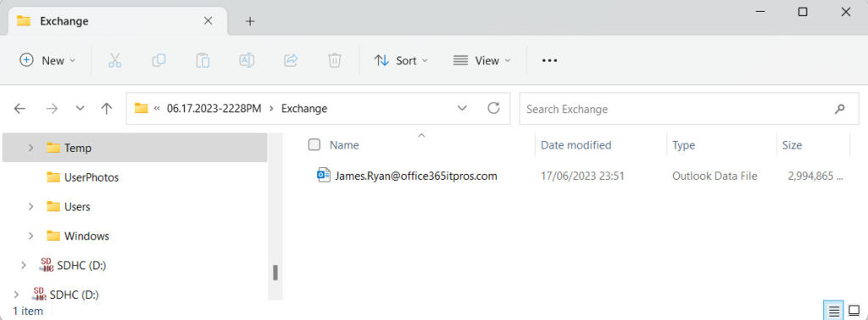This screenshot has height=320, width=868.
Task: Click the Outlook icon of James.Ryan file
Action: pos(324,176)
